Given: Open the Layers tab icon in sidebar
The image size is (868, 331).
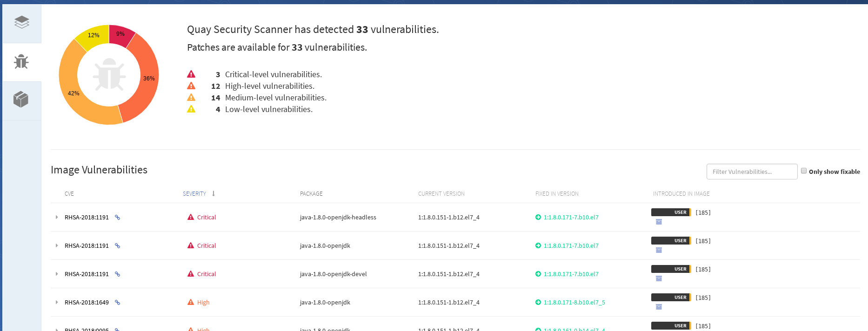Looking at the screenshot, I should [22, 22].
